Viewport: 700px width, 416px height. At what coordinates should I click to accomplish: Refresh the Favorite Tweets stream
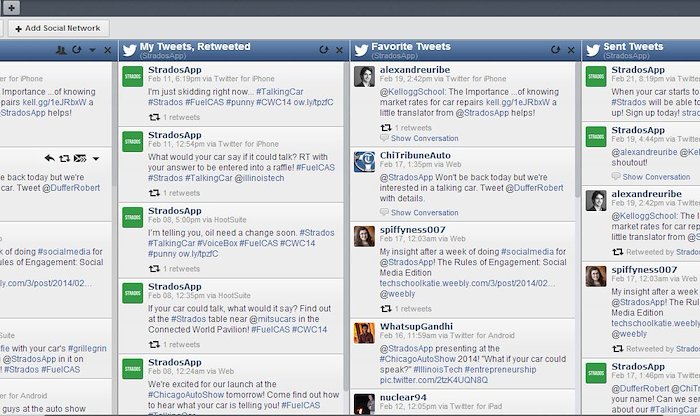(x=555, y=50)
